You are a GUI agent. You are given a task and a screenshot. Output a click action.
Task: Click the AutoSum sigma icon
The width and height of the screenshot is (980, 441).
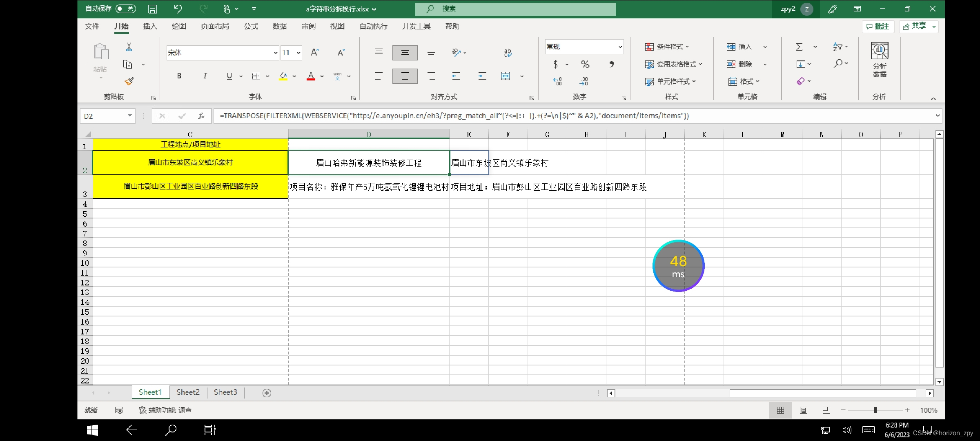tap(799, 47)
